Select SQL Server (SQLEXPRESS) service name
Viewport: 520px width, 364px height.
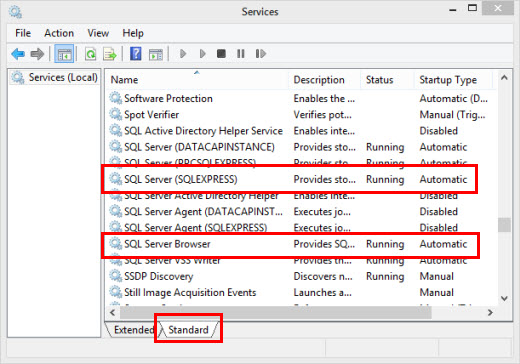pos(181,179)
